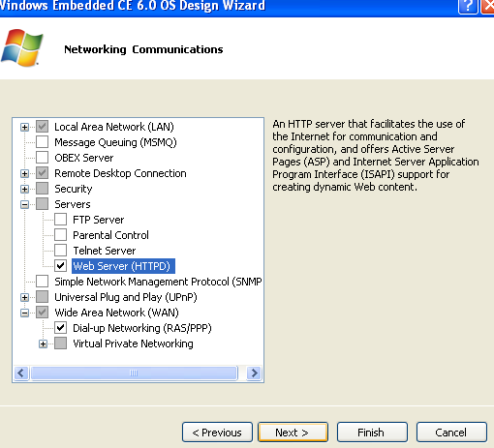Click the help question mark icon
This screenshot has height=448, width=494.
(x=468, y=7)
